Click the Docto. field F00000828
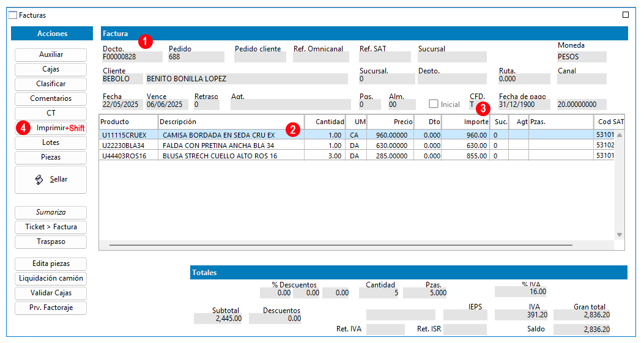644x343 pixels. [x=132, y=57]
